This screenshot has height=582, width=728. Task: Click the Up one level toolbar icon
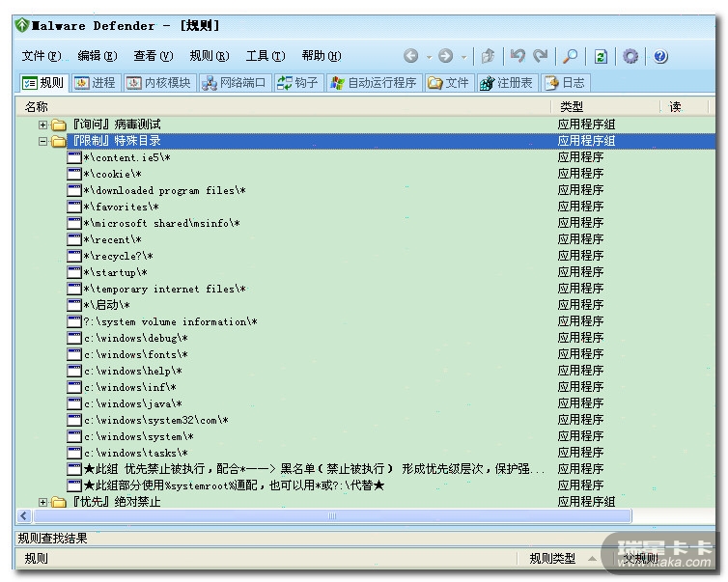[488, 56]
